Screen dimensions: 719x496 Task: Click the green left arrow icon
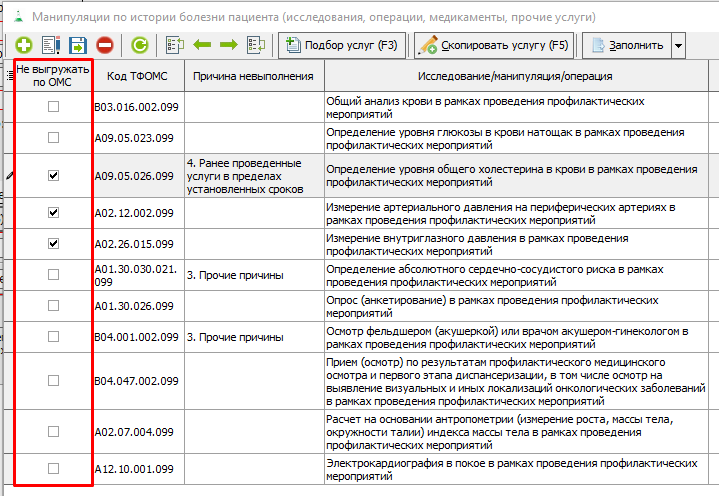pos(202,45)
